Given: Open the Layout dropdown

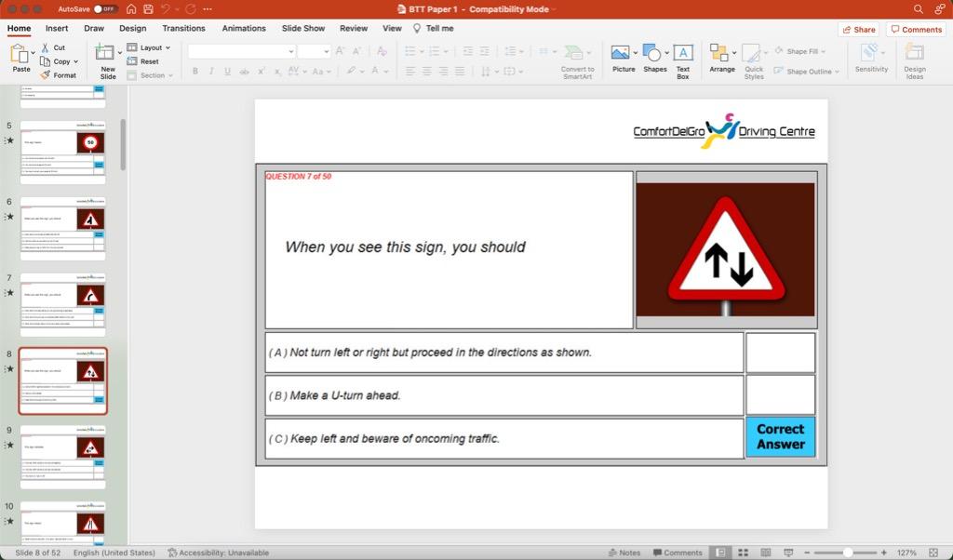Looking at the screenshot, I should tap(150, 47).
